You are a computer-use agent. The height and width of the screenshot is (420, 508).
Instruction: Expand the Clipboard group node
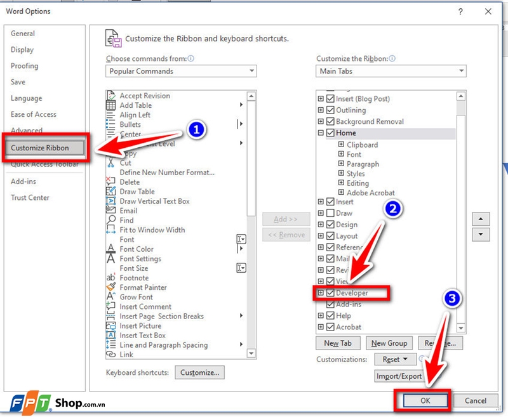point(341,144)
